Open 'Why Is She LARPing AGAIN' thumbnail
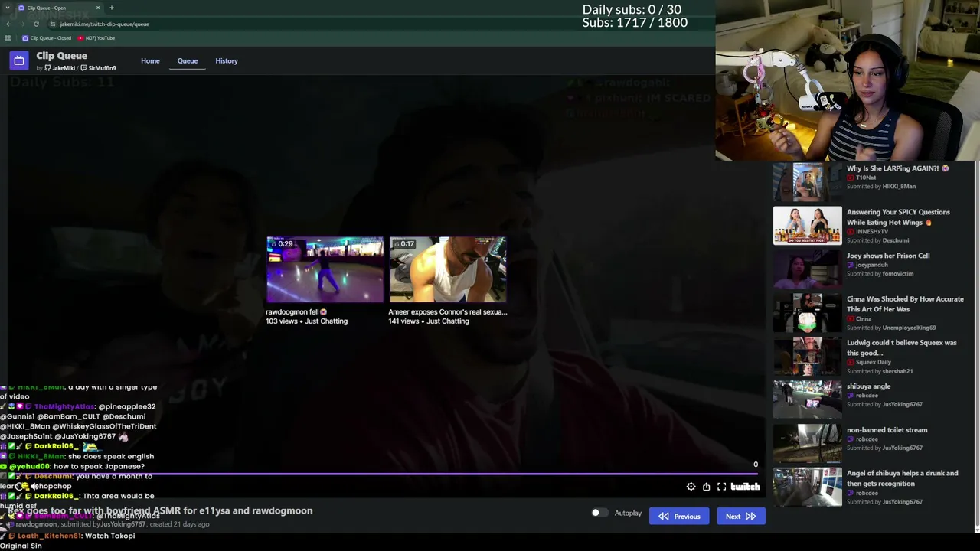This screenshot has height=551, width=980. coord(807,181)
